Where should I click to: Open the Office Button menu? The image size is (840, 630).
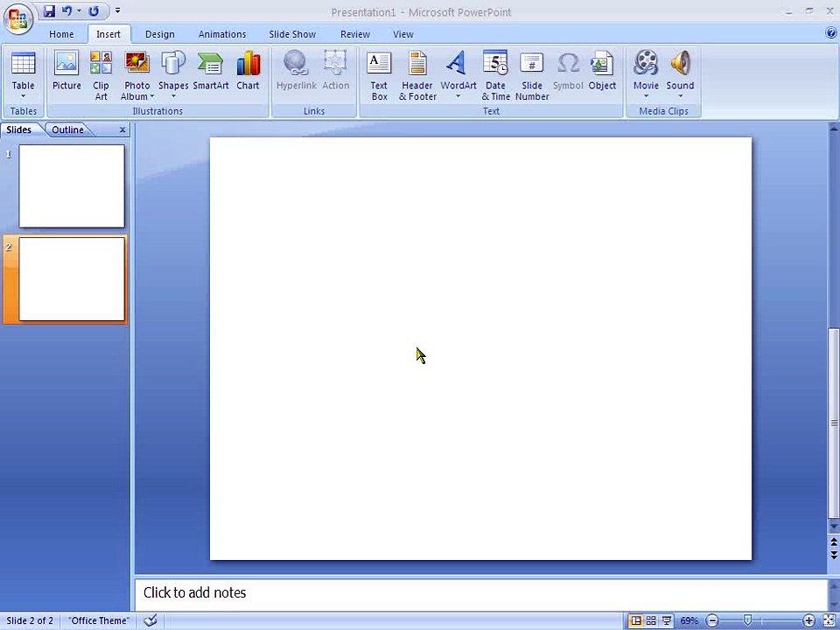18,18
